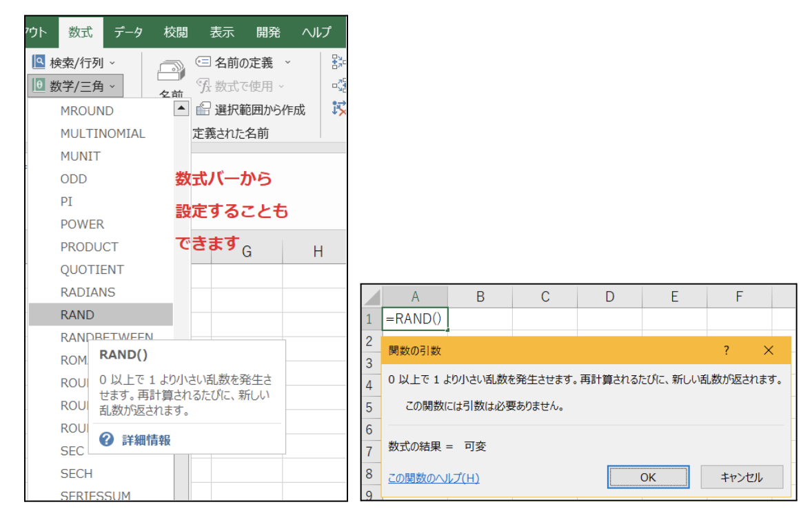The height and width of the screenshot is (509, 812).
Task: Select column C header
Action: tap(545, 297)
